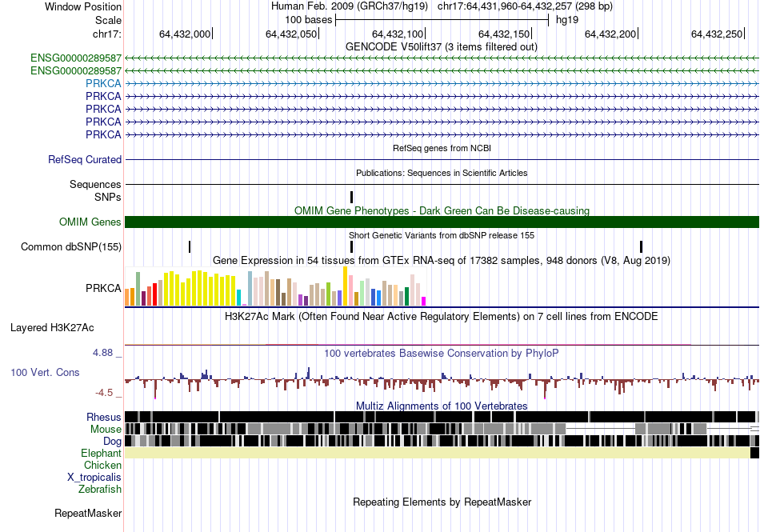Click the OMIM Gene Phenotypes title

(442, 210)
